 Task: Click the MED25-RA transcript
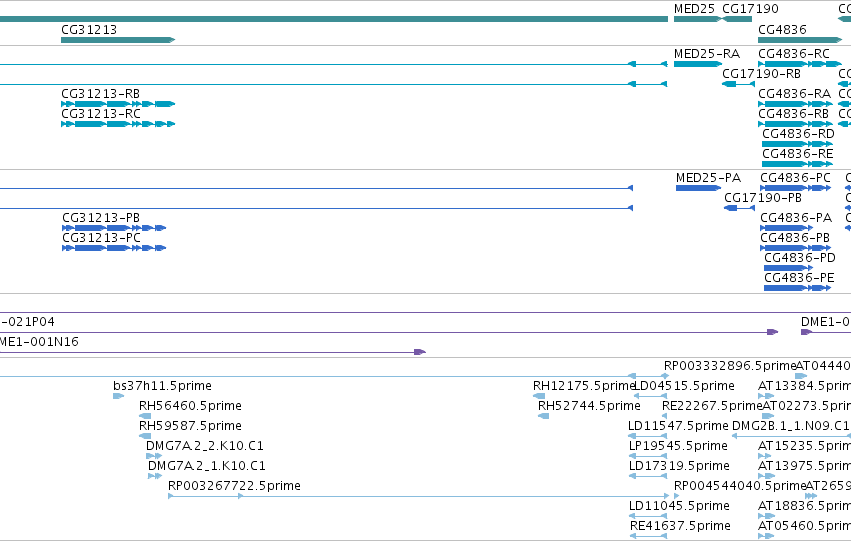(698, 64)
